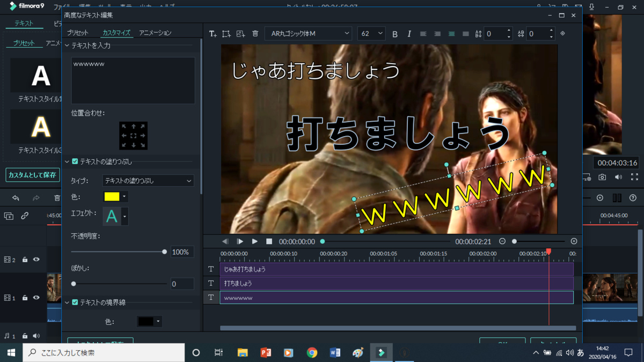Toggle テキストの境界線 checkbox
The image size is (644, 362).
click(x=75, y=302)
